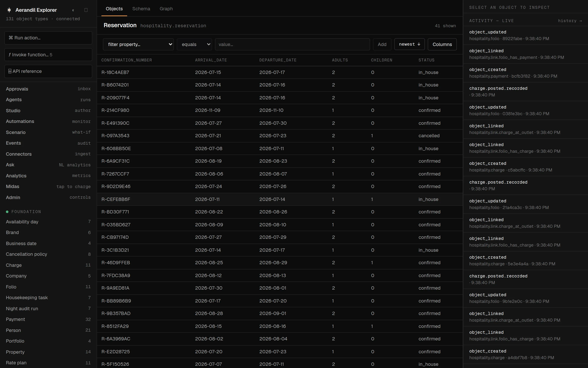This screenshot has height=368, width=588.
Task: Open the activity history link
Action: coord(570,21)
